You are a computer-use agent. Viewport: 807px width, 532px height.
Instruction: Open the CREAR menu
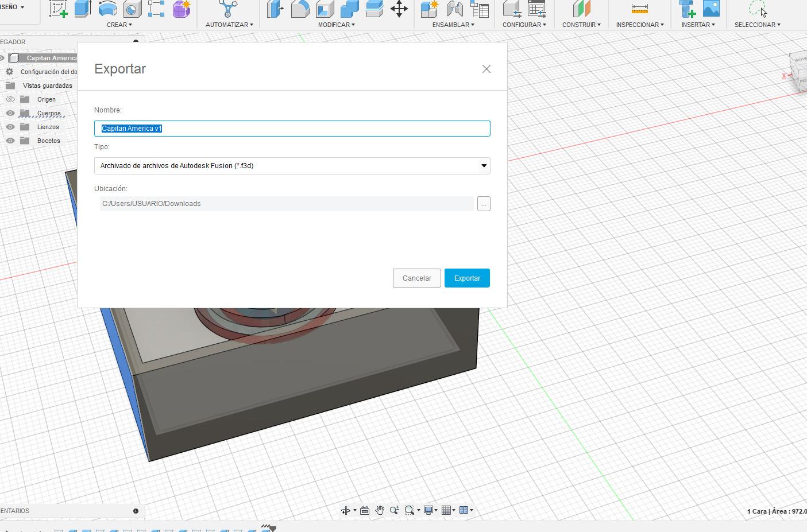point(119,25)
